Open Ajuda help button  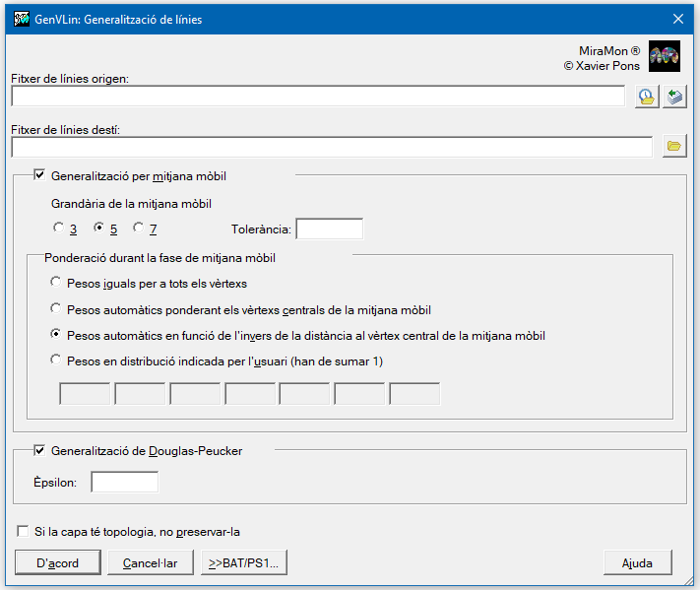pyautogui.click(x=638, y=562)
